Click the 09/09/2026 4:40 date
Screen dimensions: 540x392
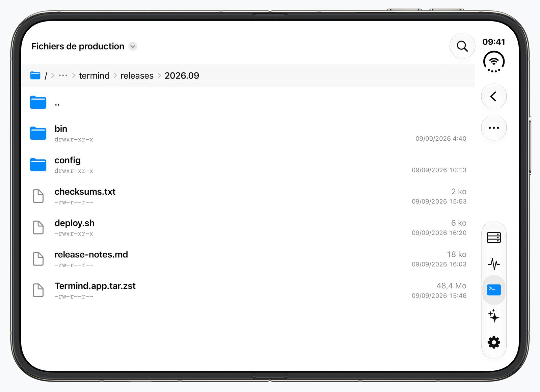(x=441, y=139)
